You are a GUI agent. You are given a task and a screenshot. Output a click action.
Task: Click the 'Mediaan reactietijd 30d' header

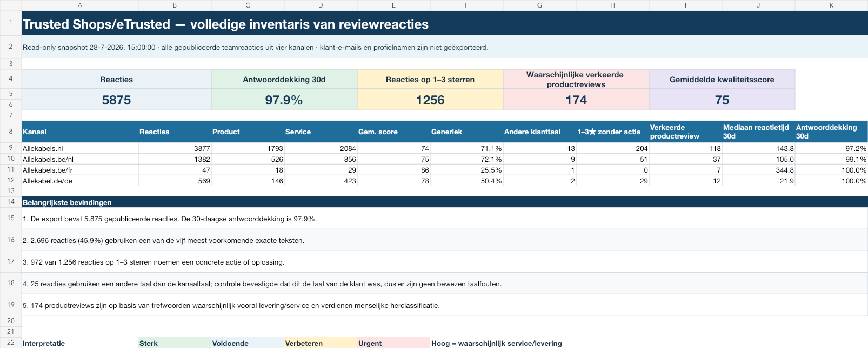[758, 132]
